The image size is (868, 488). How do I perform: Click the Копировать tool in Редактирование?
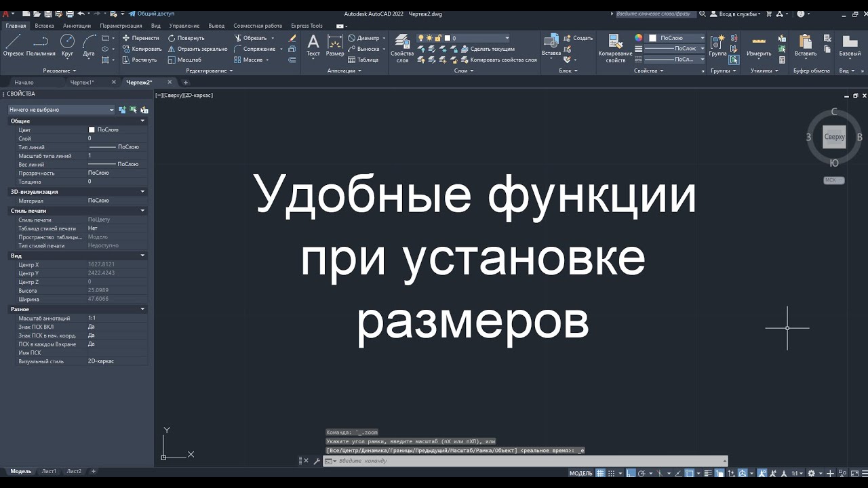142,49
